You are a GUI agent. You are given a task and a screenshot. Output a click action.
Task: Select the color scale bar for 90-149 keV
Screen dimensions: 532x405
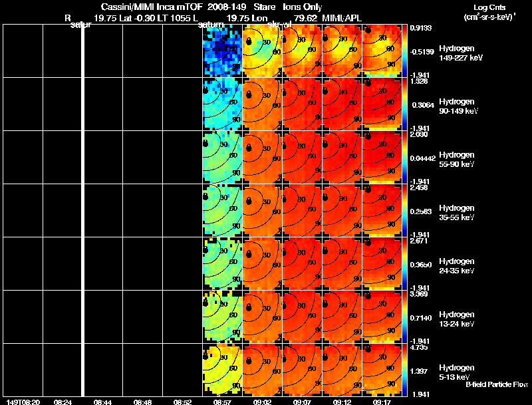[404, 104]
